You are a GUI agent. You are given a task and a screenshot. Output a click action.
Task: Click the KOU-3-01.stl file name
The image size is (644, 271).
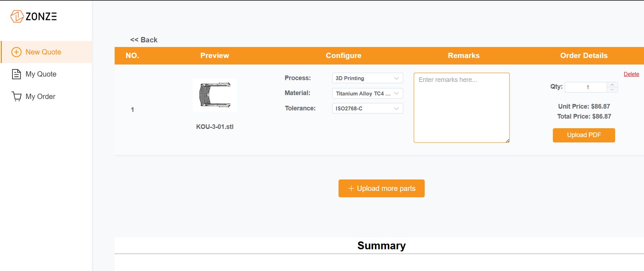pos(215,127)
